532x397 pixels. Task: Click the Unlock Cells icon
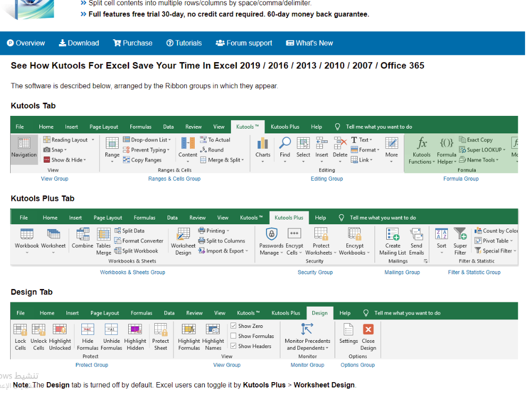[38, 330]
